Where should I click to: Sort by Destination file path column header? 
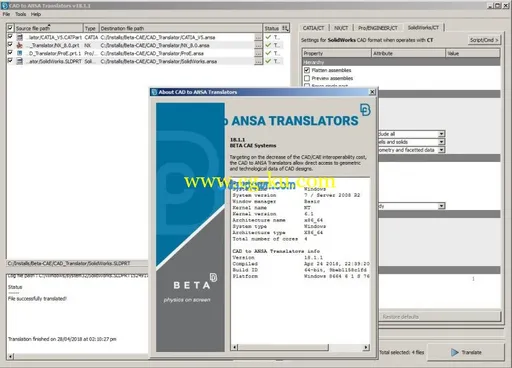(x=181, y=28)
